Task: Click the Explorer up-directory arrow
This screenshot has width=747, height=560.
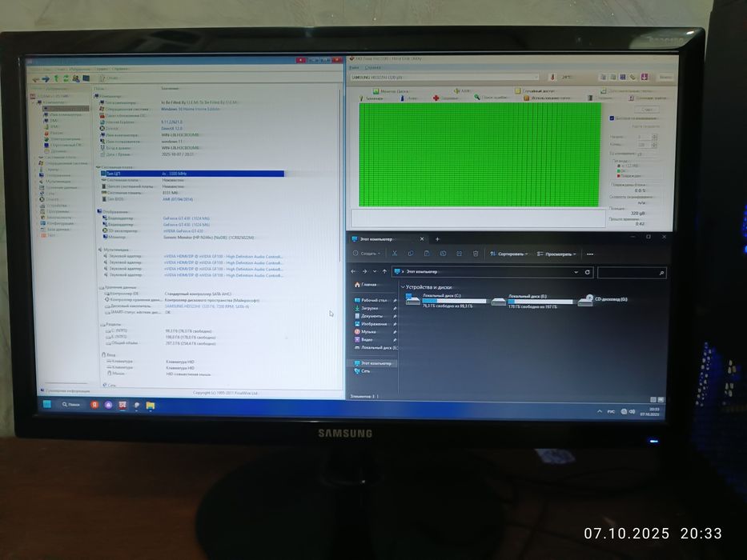Action: click(x=384, y=271)
